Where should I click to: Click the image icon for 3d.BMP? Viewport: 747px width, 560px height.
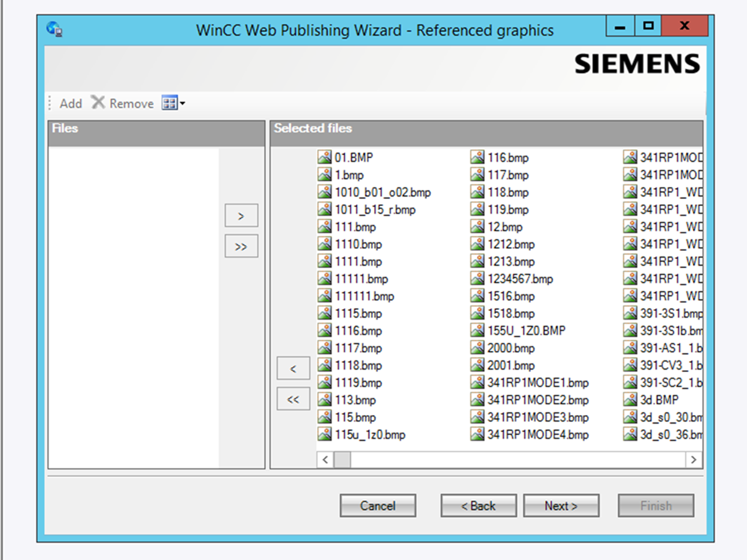click(x=631, y=399)
